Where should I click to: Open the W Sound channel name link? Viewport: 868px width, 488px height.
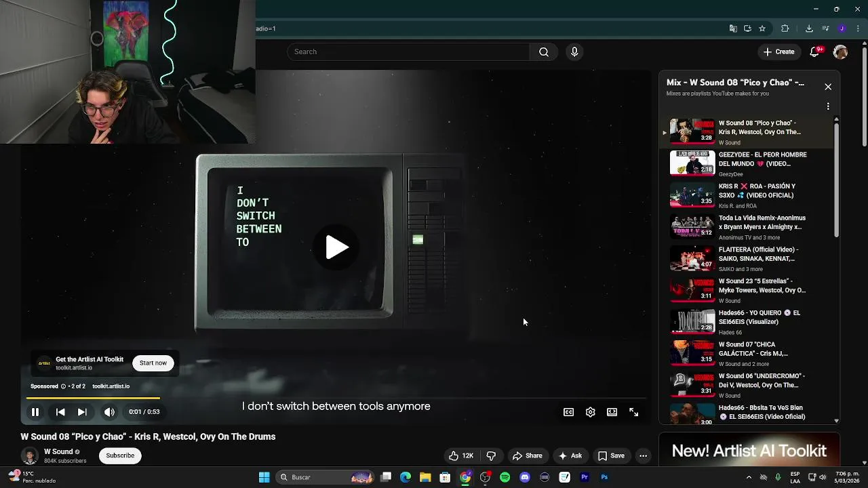[58, 451]
